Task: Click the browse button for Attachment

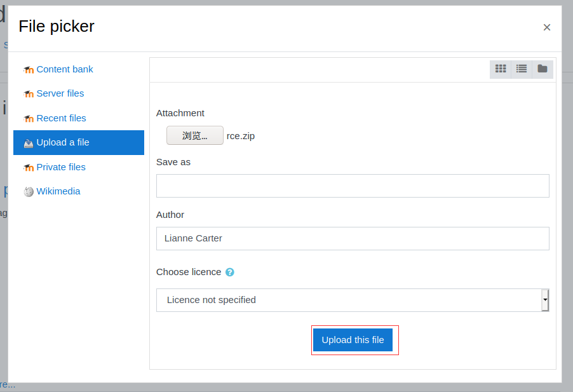Action: click(x=195, y=135)
